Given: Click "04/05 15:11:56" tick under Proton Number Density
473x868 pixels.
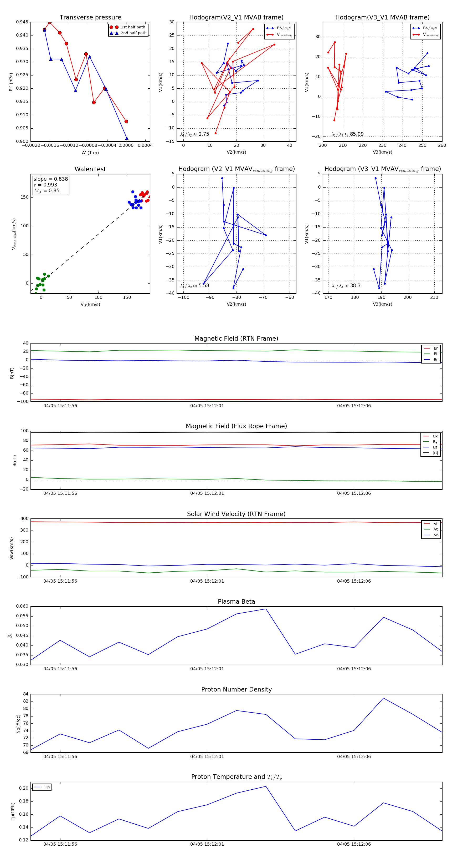Looking at the screenshot, I should (x=60, y=756).
